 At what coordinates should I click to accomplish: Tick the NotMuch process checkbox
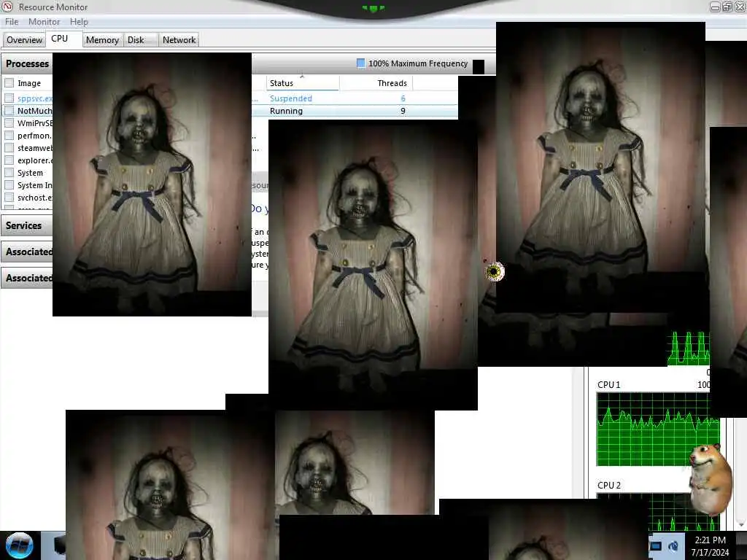(x=9, y=111)
